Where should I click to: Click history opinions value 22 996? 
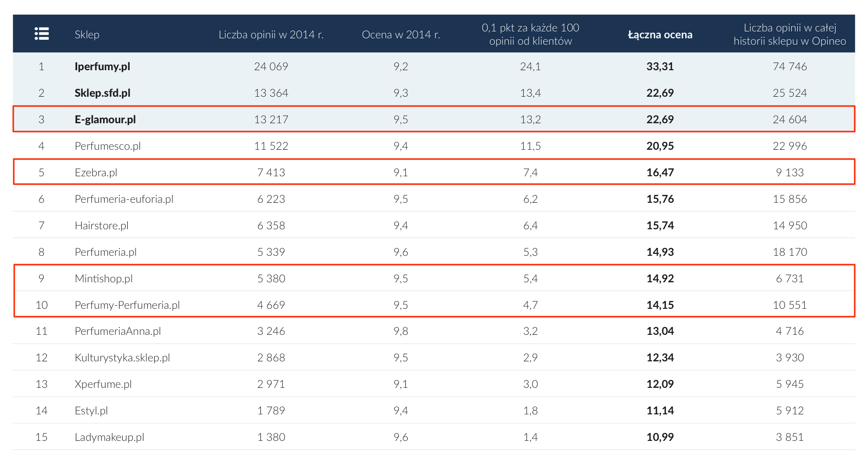point(790,146)
